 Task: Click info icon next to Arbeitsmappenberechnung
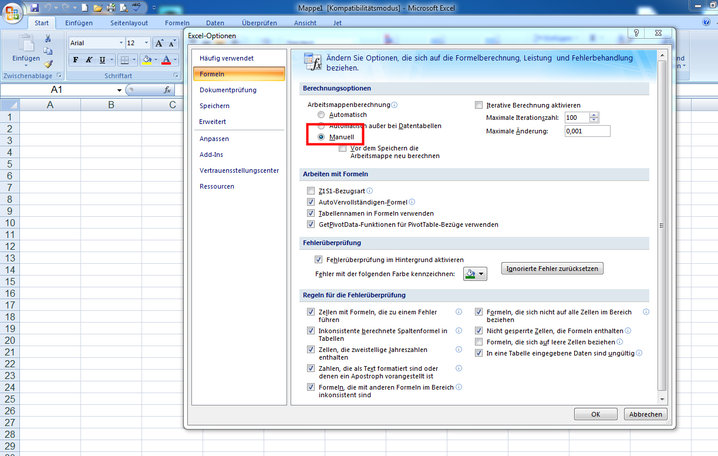[x=394, y=105]
